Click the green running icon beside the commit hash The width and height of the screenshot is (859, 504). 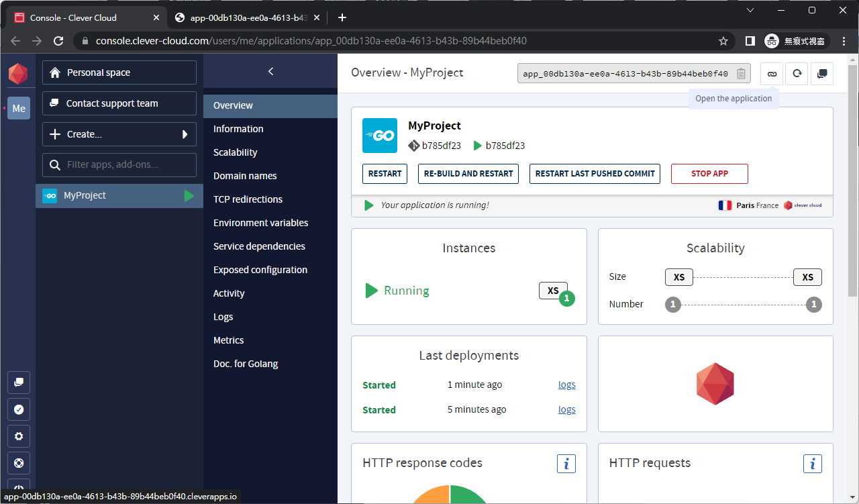pos(478,146)
